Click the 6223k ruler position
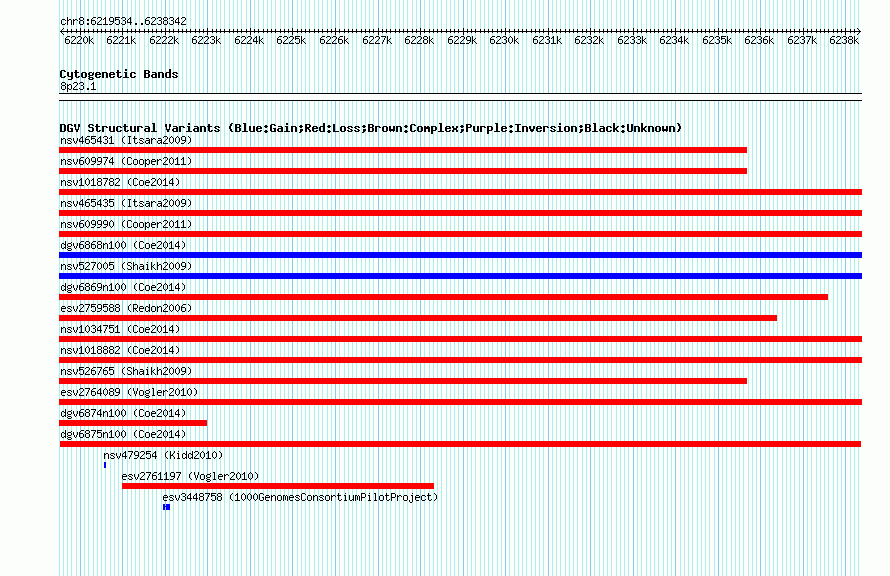Screen dimensions: 890x576 pos(206,40)
